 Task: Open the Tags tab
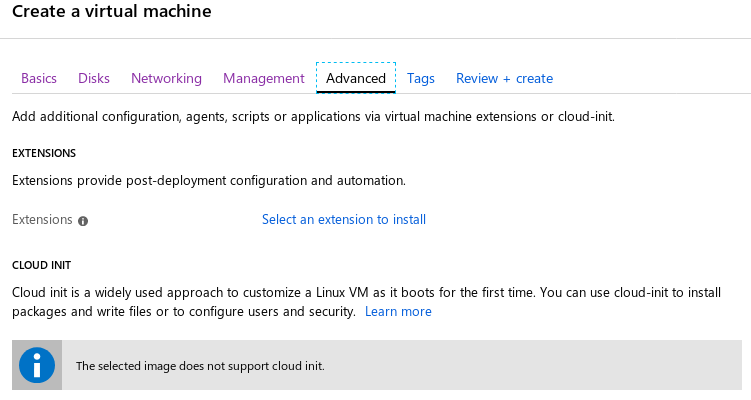click(421, 78)
